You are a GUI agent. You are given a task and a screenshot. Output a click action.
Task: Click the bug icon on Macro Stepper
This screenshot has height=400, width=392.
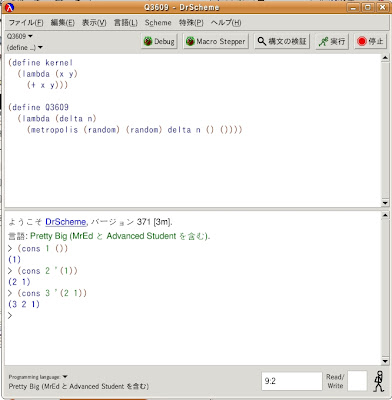190,41
